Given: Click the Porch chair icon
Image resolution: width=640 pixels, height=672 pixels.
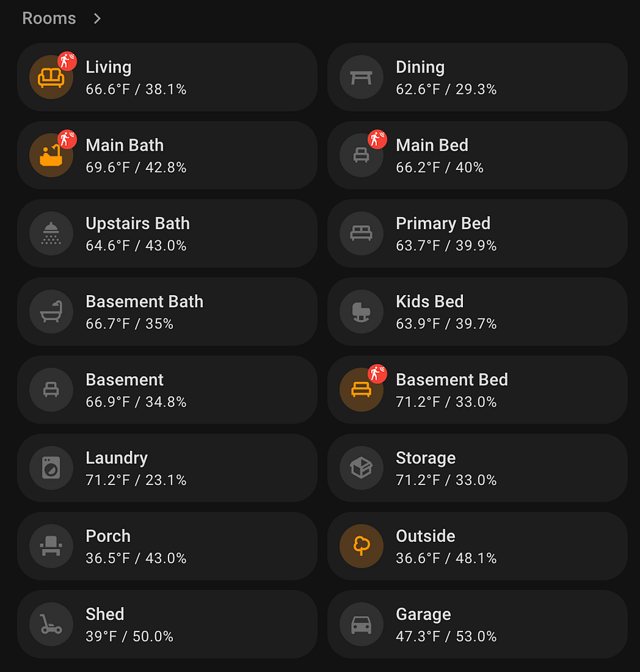Looking at the screenshot, I should pyautogui.click(x=51, y=546).
